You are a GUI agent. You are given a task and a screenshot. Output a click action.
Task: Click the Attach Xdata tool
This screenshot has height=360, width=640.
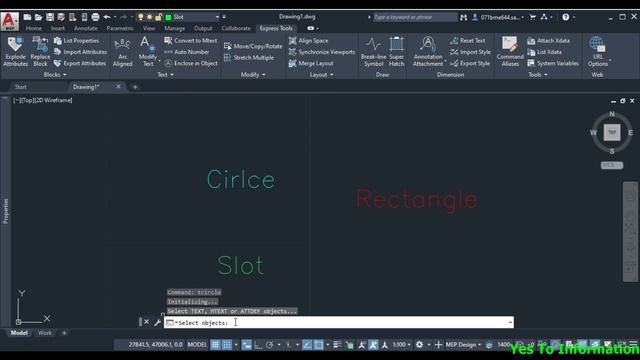point(548,40)
